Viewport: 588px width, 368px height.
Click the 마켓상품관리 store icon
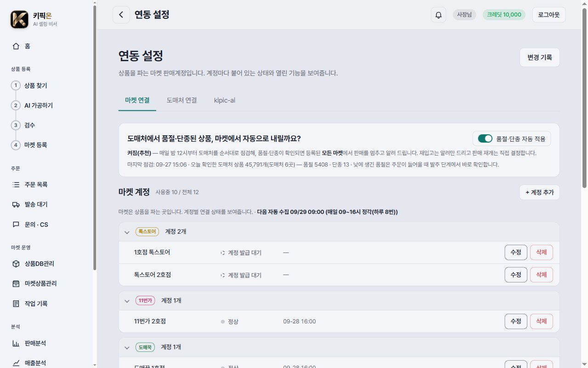pos(16,283)
